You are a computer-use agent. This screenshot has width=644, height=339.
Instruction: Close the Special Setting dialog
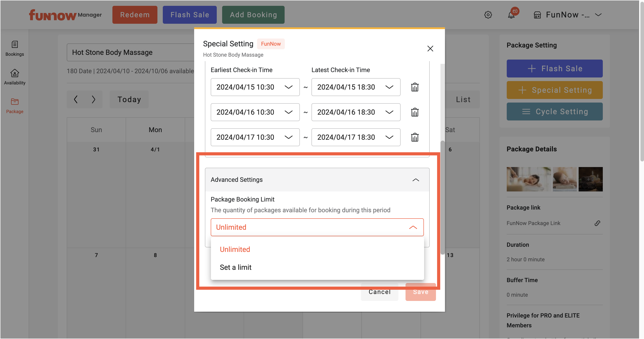(x=430, y=49)
